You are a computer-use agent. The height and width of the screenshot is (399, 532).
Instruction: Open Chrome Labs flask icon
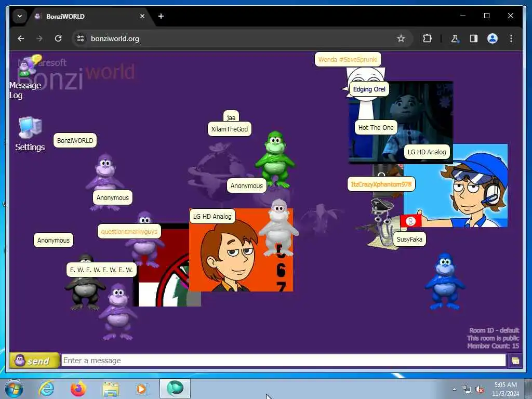coord(455,38)
